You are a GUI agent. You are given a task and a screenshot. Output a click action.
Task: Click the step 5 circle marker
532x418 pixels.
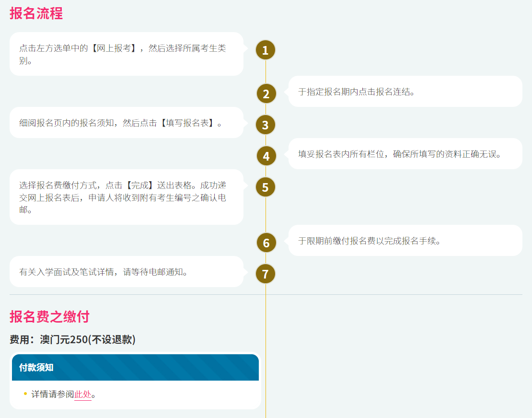tap(266, 187)
